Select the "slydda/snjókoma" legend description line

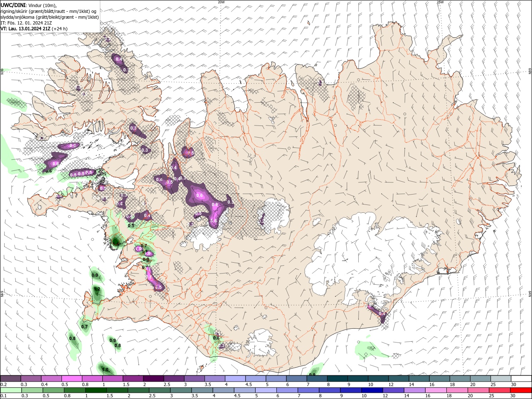click(49, 17)
